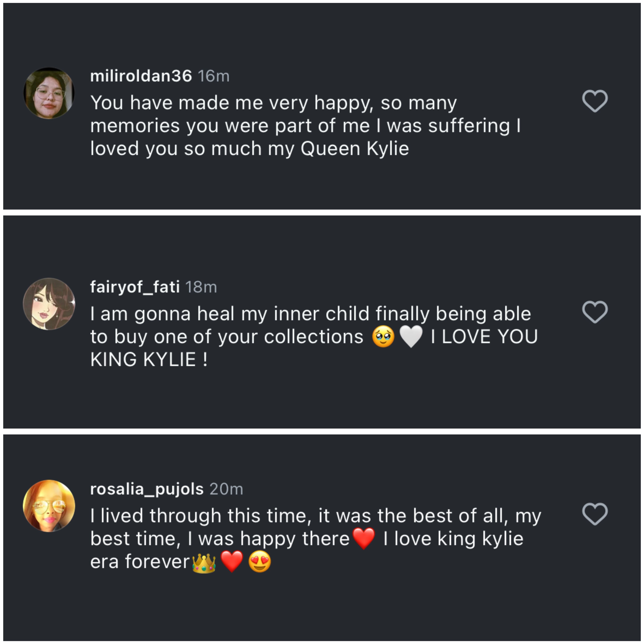Click the miliroldan36 username

tap(141, 76)
